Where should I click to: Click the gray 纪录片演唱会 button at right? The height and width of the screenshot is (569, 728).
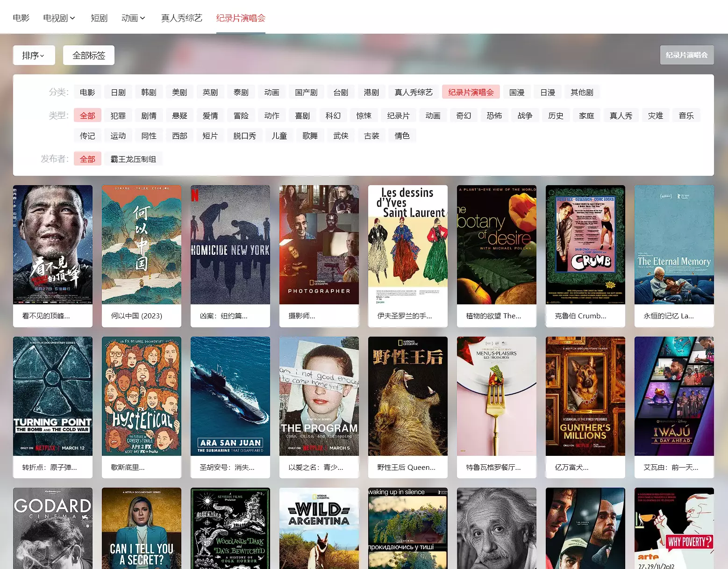pos(686,55)
